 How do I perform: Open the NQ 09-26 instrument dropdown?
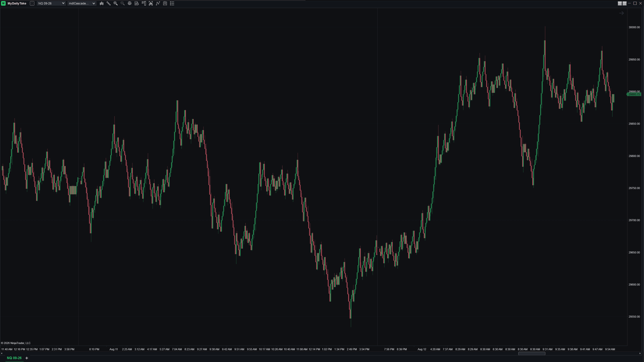pyautogui.click(x=51, y=3)
